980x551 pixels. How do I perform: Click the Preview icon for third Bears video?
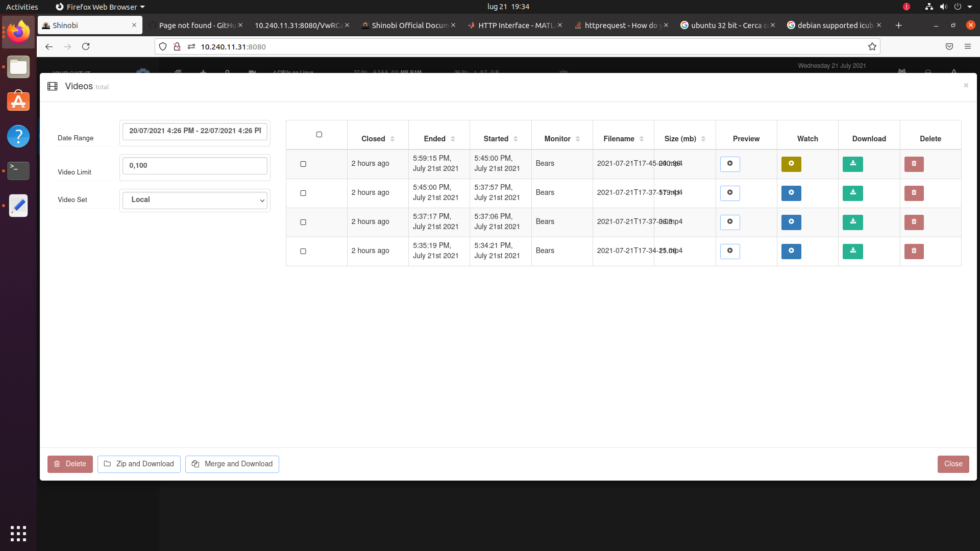729,221
